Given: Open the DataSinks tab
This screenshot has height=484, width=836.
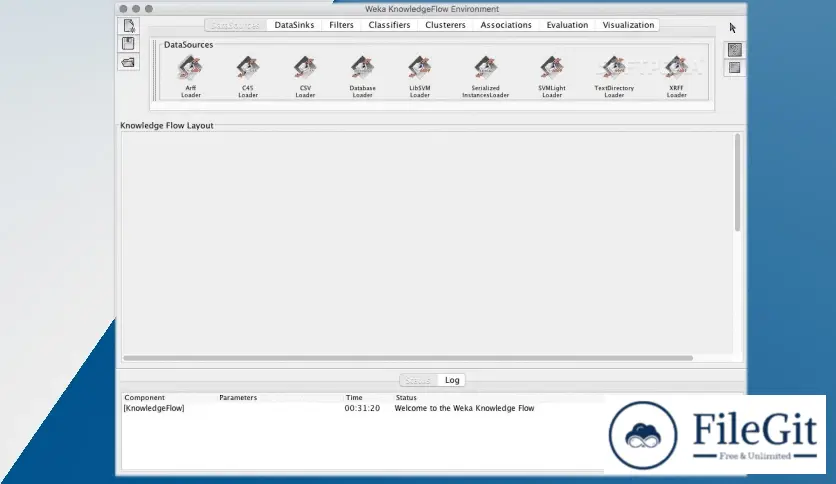Looking at the screenshot, I should (294, 25).
